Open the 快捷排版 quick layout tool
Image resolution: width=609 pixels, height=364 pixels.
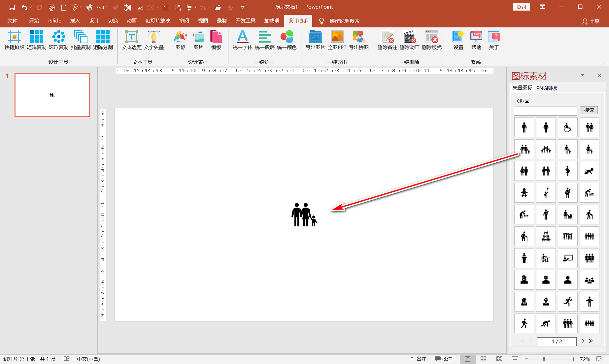point(15,40)
